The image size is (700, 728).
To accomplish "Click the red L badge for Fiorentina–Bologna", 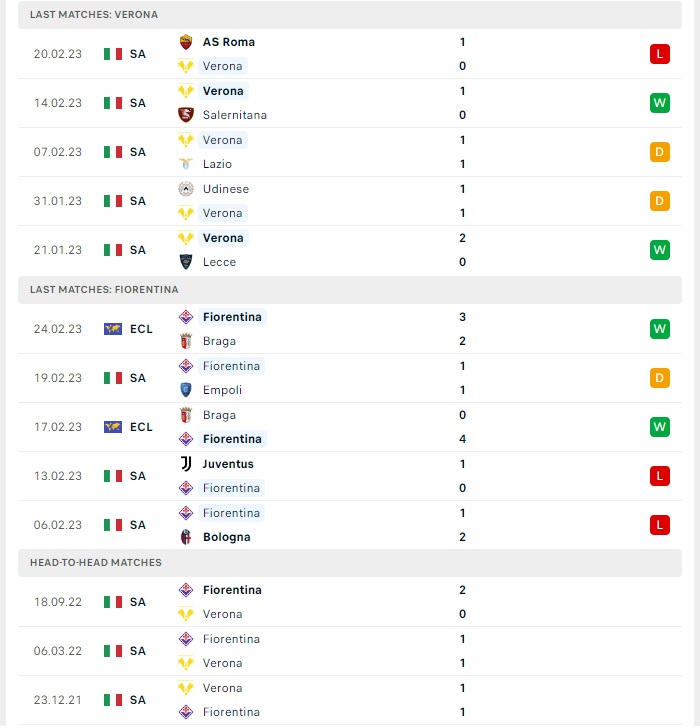I will point(660,525).
